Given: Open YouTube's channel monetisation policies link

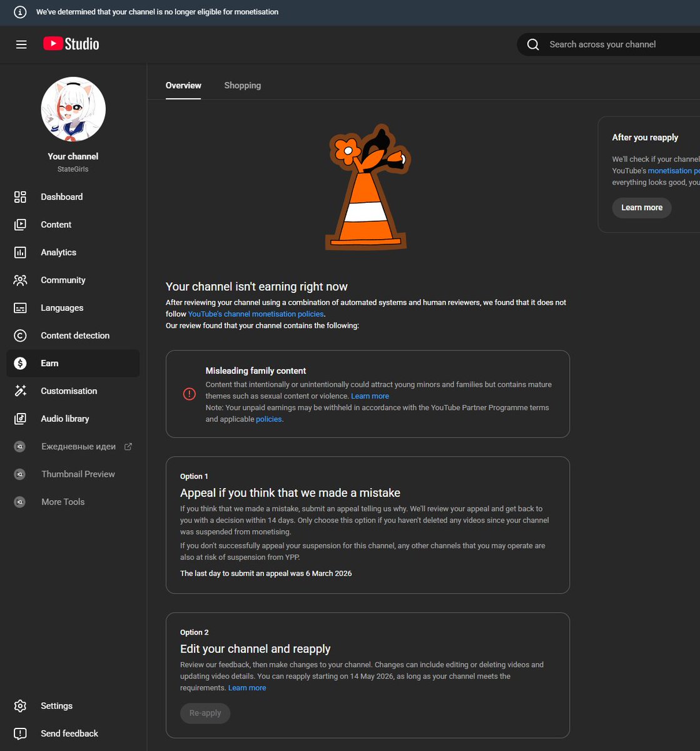Looking at the screenshot, I should (x=256, y=314).
